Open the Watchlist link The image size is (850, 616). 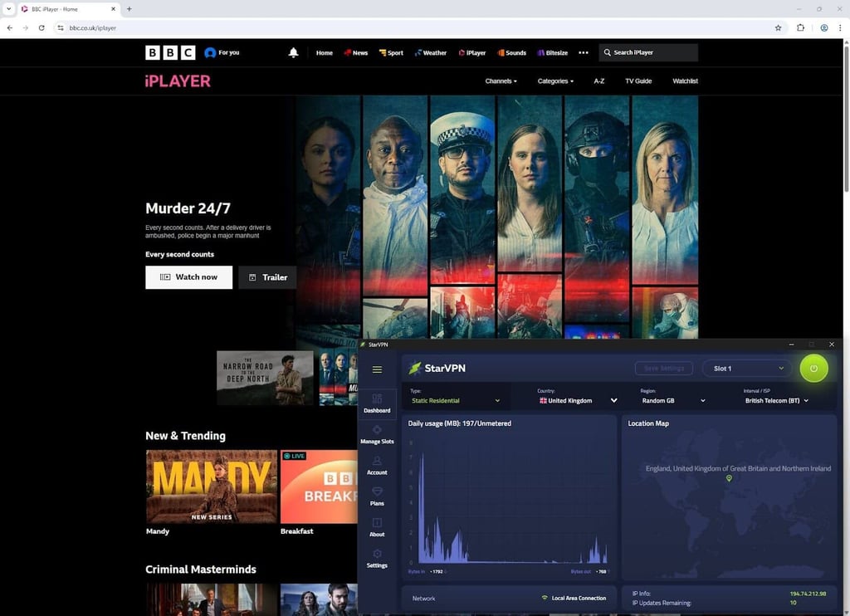[x=685, y=81]
